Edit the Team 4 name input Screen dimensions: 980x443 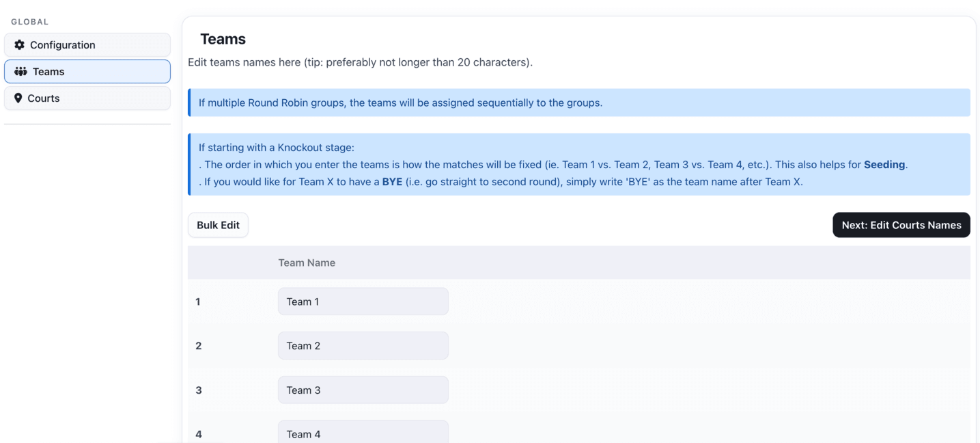pos(363,433)
